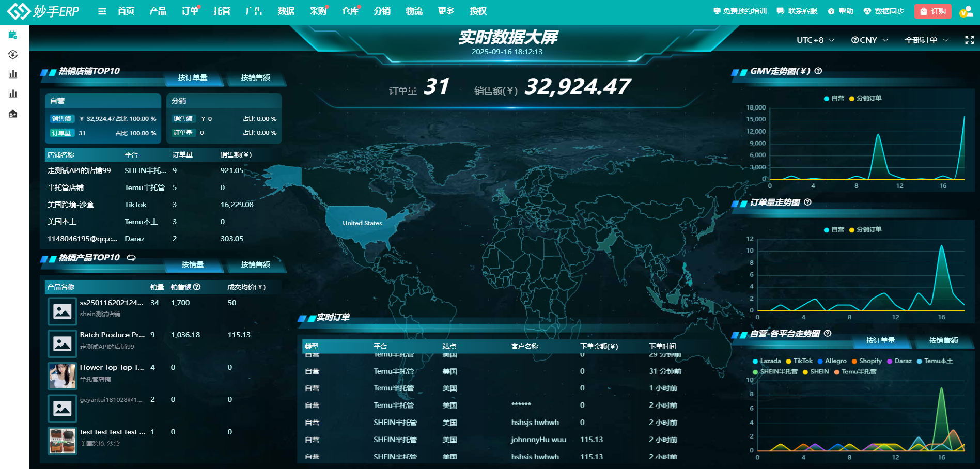This screenshot has height=469, width=980.
Task: Open the user avatar with V badge
Action: click(966, 11)
